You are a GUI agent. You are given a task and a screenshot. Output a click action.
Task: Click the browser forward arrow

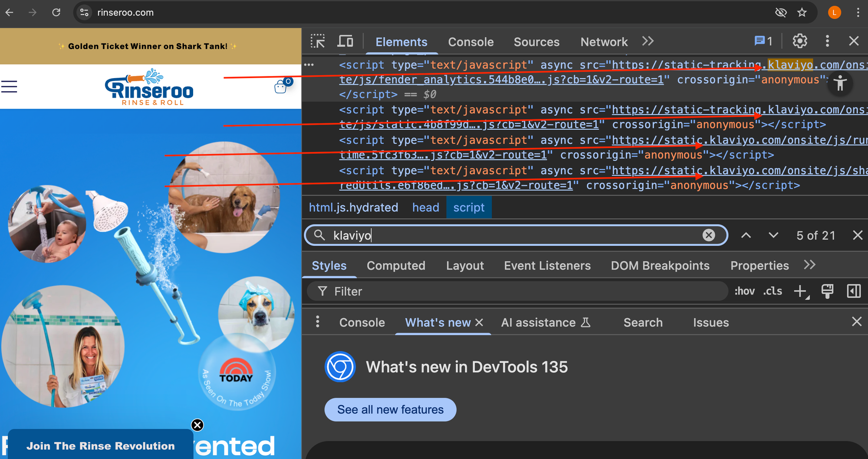pyautogui.click(x=33, y=13)
